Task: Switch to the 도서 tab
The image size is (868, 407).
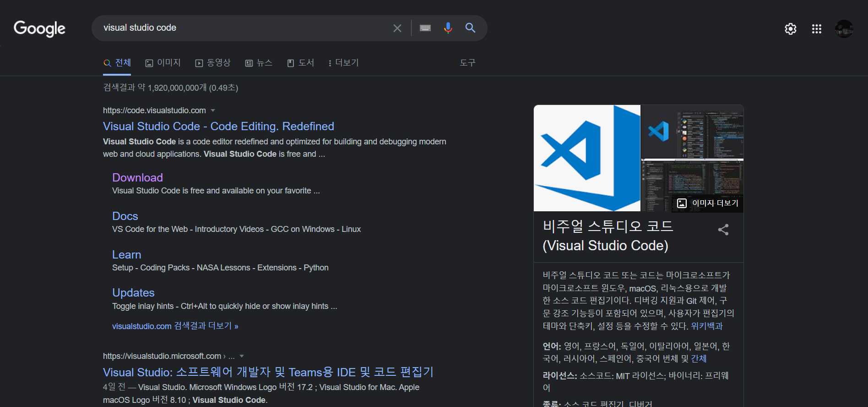Action: click(x=301, y=63)
